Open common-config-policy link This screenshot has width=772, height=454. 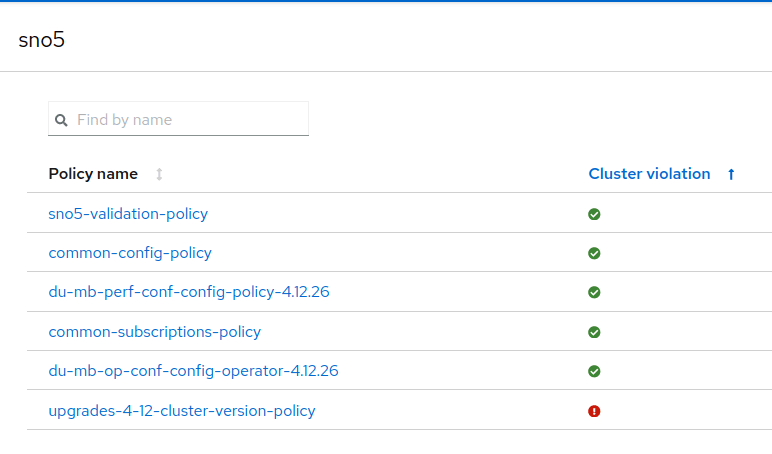coord(130,253)
